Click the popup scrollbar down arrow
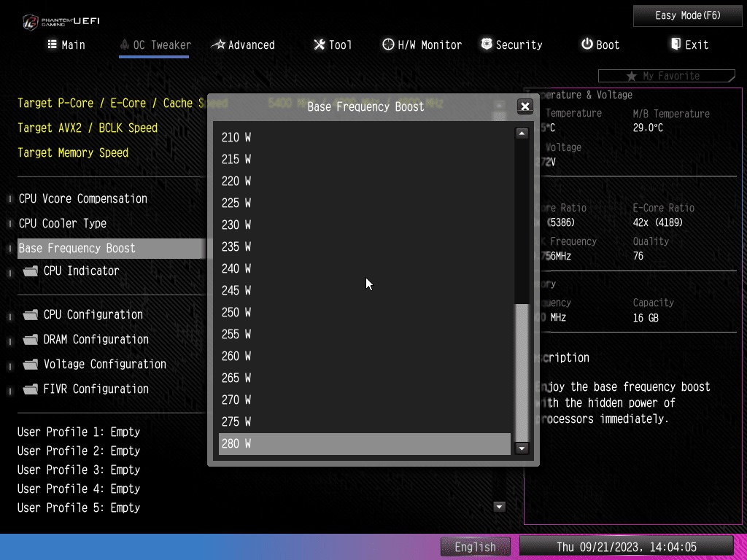Viewport: 747px width, 560px height. point(522,448)
